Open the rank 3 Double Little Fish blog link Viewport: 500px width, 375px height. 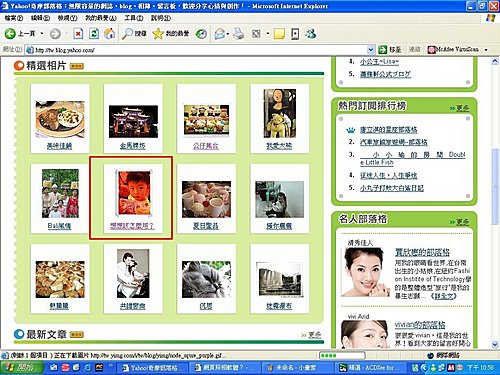click(x=413, y=158)
